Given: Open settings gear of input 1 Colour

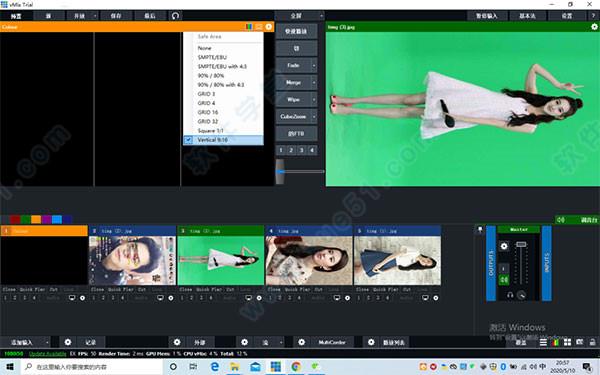Looking at the screenshot, I should pos(83,298).
